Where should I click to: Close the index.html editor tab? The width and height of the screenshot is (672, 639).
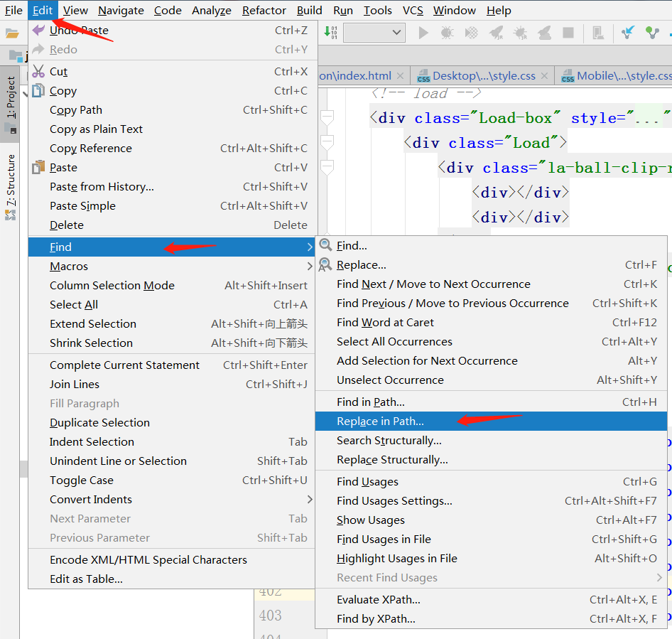click(x=401, y=75)
